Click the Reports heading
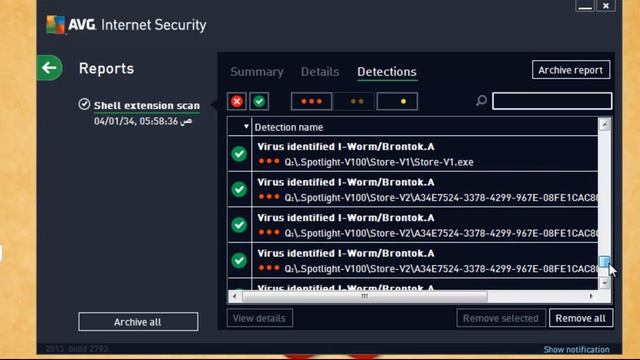 click(x=106, y=68)
